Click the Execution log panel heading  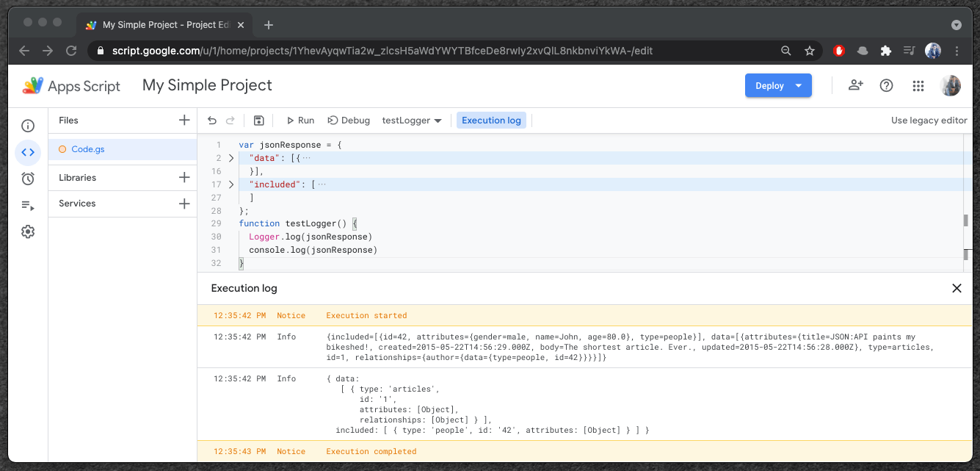(x=244, y=288)
